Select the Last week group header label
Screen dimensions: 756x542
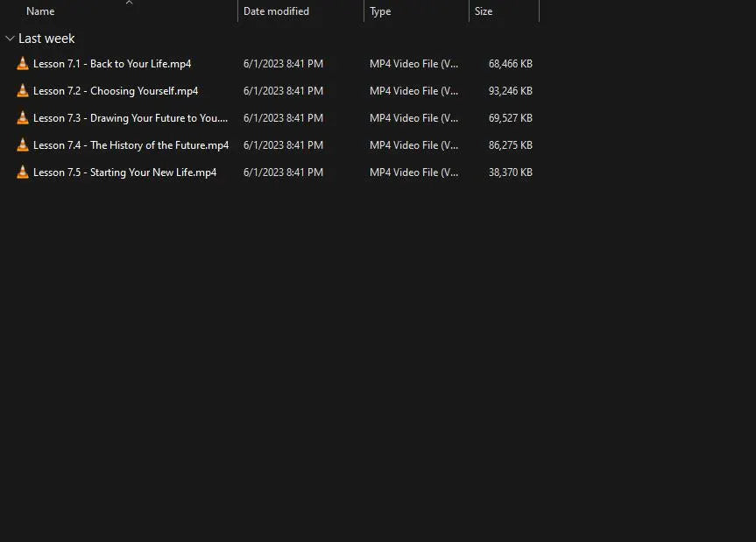point(46,39)
